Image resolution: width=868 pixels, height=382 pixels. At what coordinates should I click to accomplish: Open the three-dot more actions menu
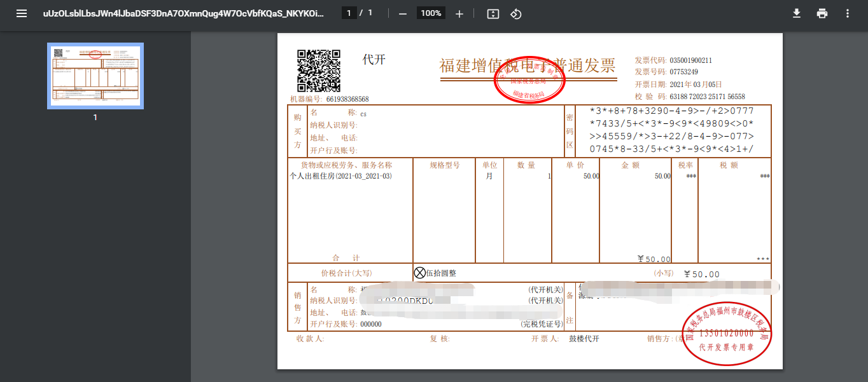pyautogui.click(x=848, y=13)
